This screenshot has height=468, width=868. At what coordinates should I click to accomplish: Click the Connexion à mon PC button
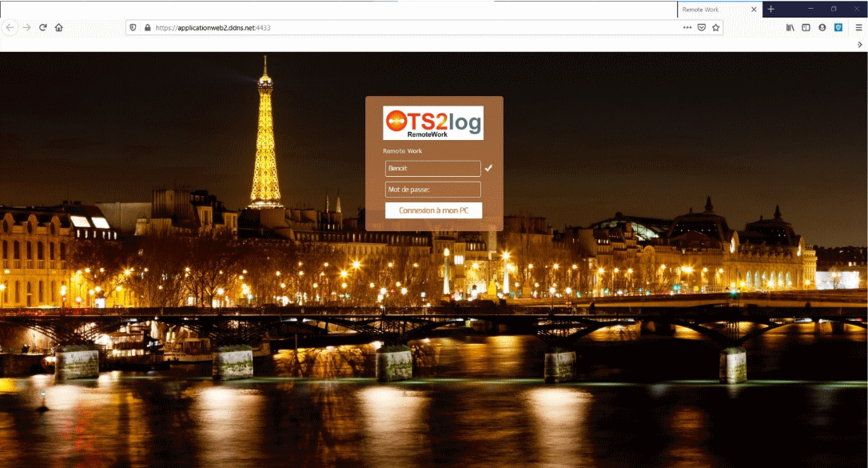[x=433, y=210]
